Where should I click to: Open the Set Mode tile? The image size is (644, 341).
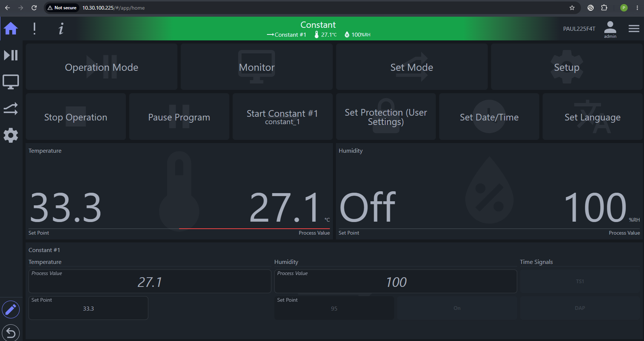[412, 67]
